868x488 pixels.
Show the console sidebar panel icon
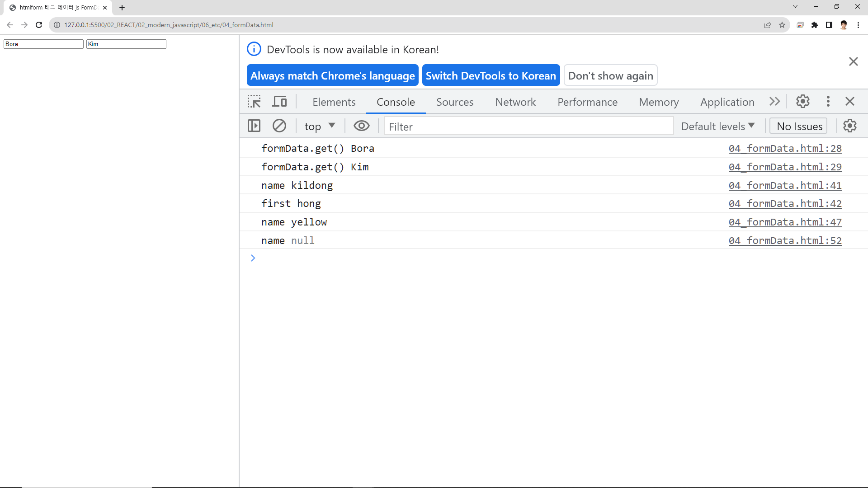coord(254,126)
